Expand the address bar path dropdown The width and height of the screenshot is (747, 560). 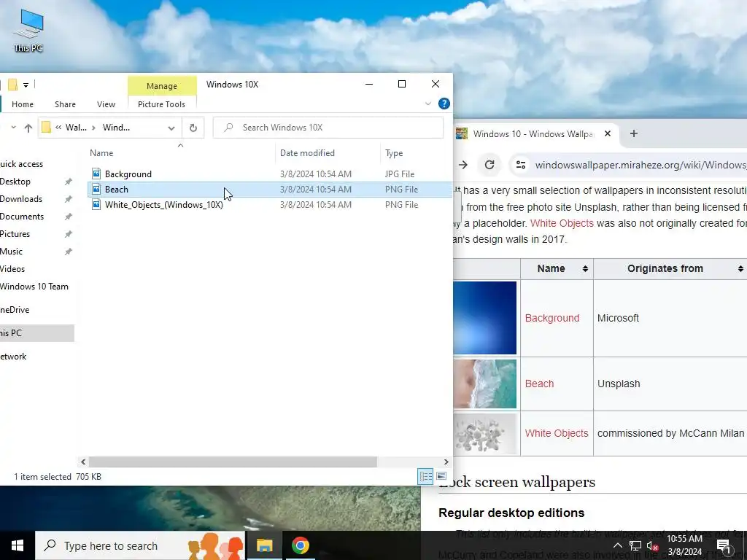(x=171, y=128)
